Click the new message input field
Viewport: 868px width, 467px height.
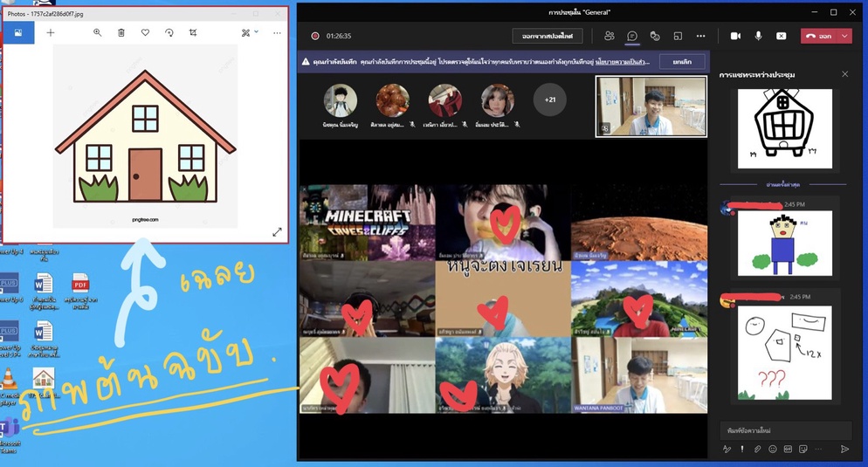(x=786, y=430)
